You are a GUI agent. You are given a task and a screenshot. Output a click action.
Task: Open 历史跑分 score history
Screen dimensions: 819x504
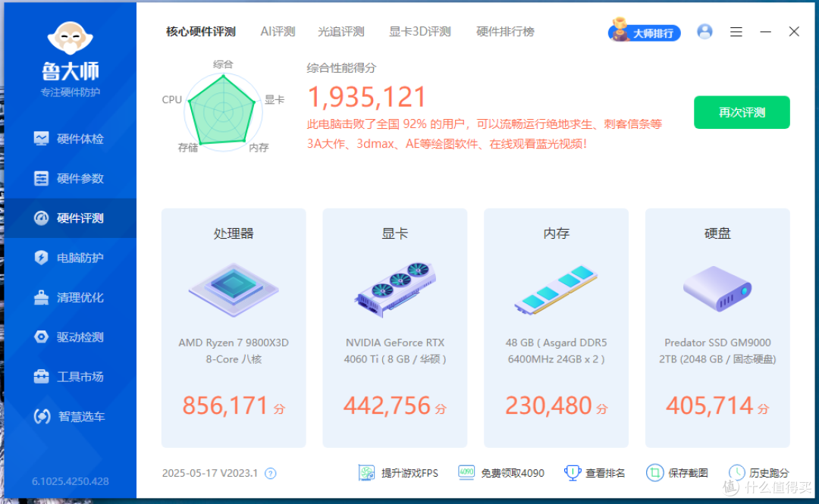[769, 473]
